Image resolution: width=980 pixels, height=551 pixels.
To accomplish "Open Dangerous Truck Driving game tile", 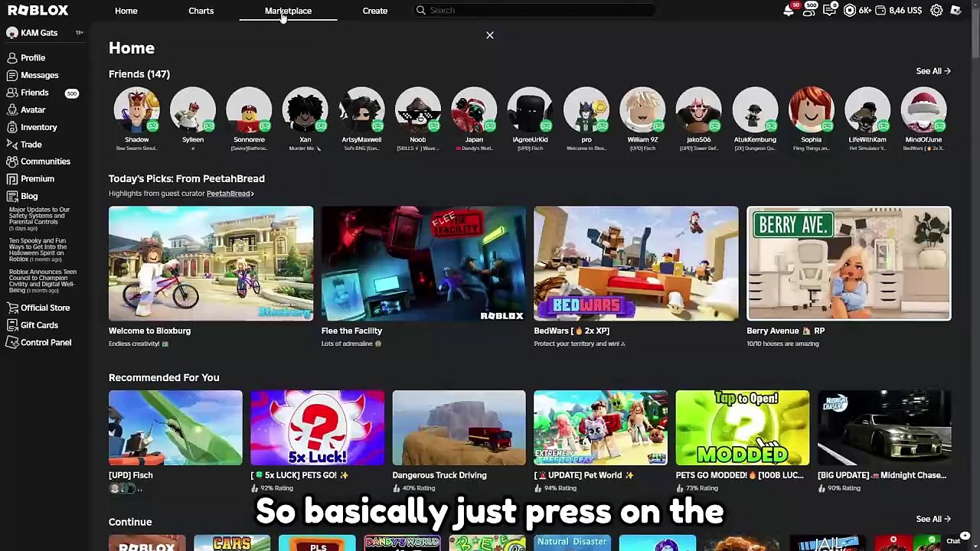I will 459,428.
